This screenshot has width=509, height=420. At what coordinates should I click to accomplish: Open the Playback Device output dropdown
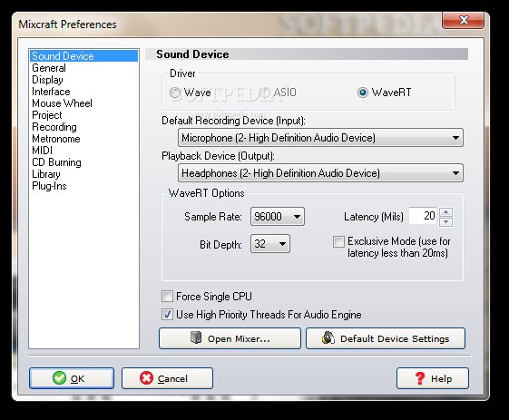pyautogui.click(x=320, y=173)
